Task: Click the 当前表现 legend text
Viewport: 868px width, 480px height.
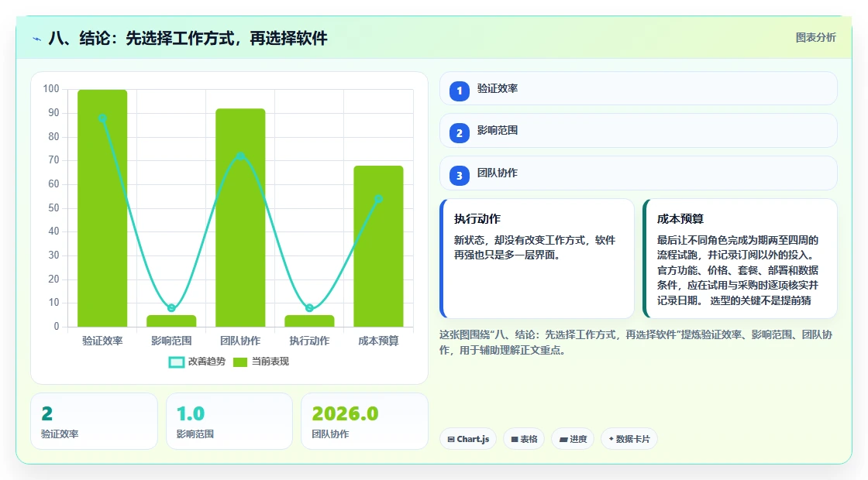Action: (270, 362)
